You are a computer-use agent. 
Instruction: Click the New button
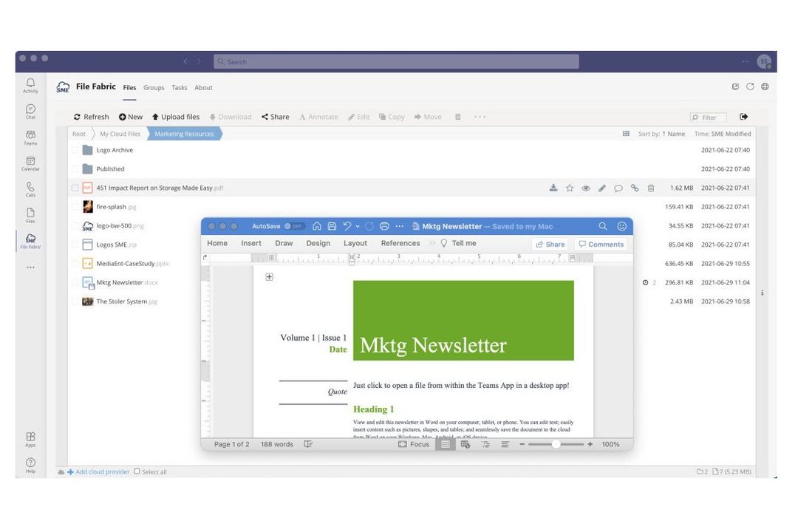tap(131, 117)
